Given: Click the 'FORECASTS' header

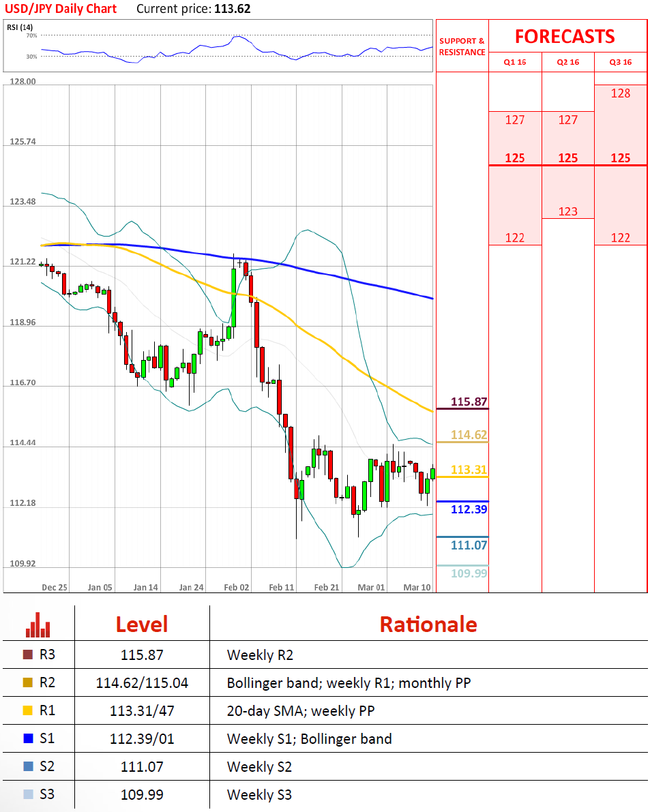Looking at the screenshot, I should pos(565,36).
